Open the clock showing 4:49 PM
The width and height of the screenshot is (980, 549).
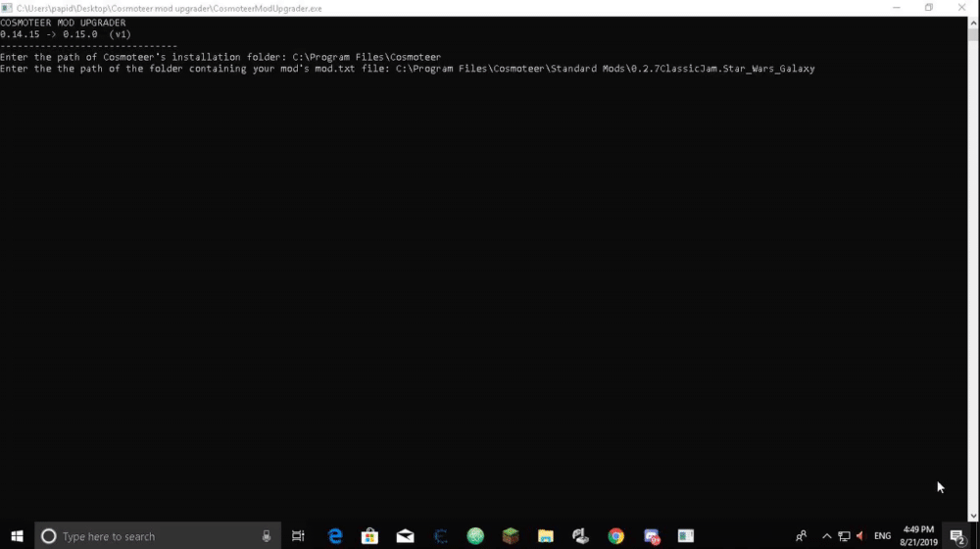click(918, 536)
